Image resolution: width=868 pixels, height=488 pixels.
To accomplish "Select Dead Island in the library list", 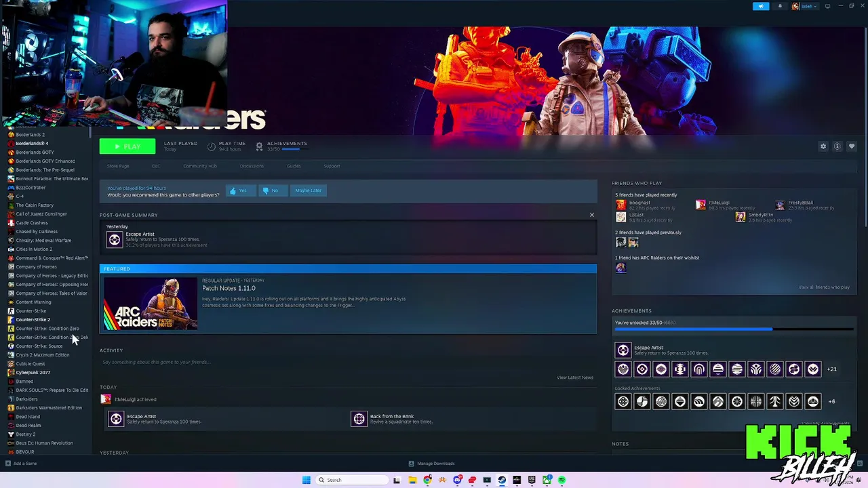I will (x=28, y=417).
